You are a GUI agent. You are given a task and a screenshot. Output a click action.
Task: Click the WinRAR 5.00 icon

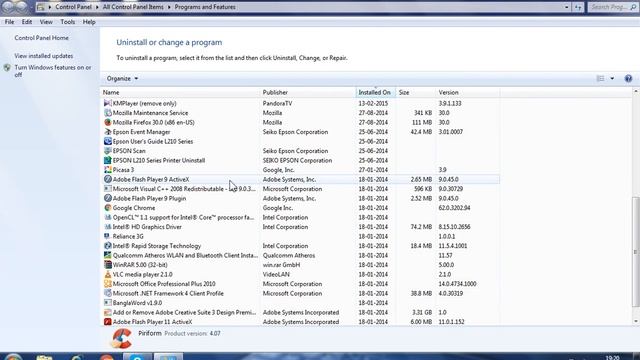pyautogui.click(x=107, y=265)
